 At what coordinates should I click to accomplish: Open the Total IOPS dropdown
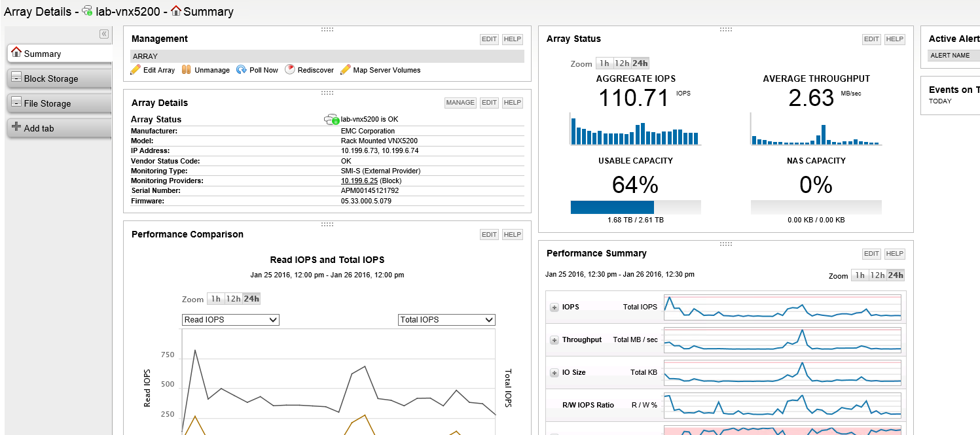[446, 320]
